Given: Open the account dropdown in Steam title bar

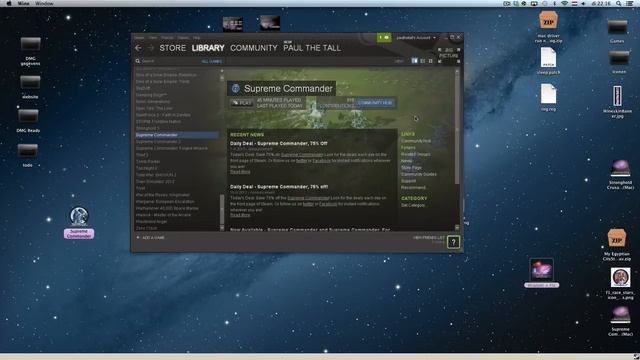Looking at the screenshot, I should click(416, 38).
